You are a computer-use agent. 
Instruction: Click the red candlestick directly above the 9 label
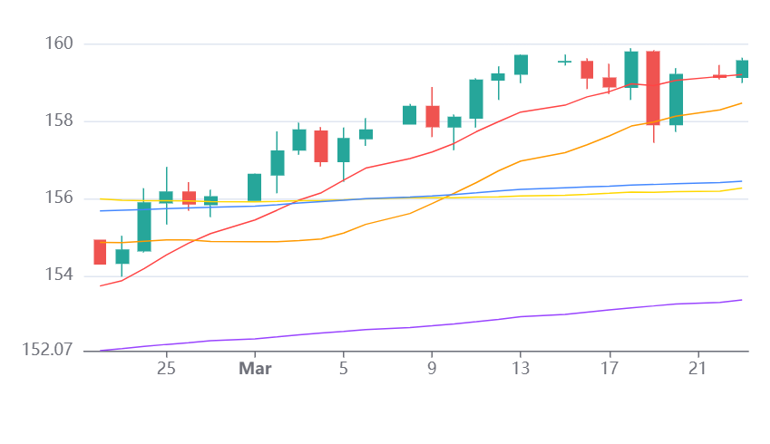[x=432, y=116]
